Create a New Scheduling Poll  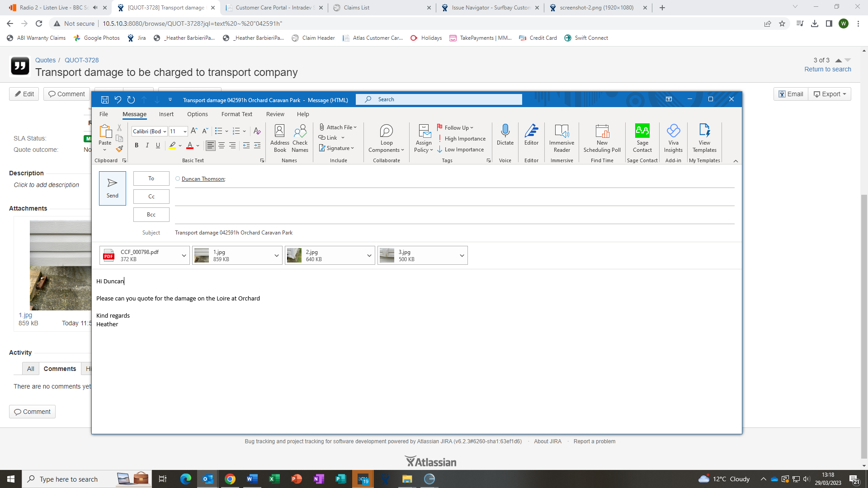point(602,138)
